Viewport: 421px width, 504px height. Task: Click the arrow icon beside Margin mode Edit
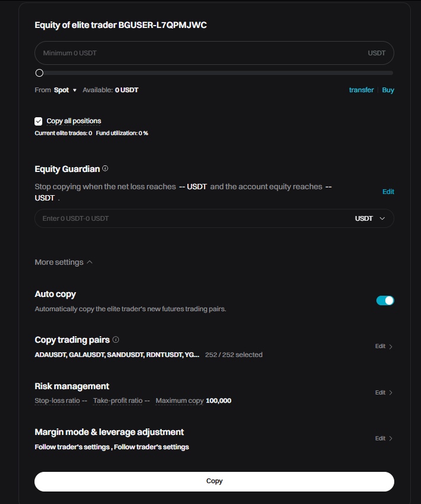pos(391,438)
